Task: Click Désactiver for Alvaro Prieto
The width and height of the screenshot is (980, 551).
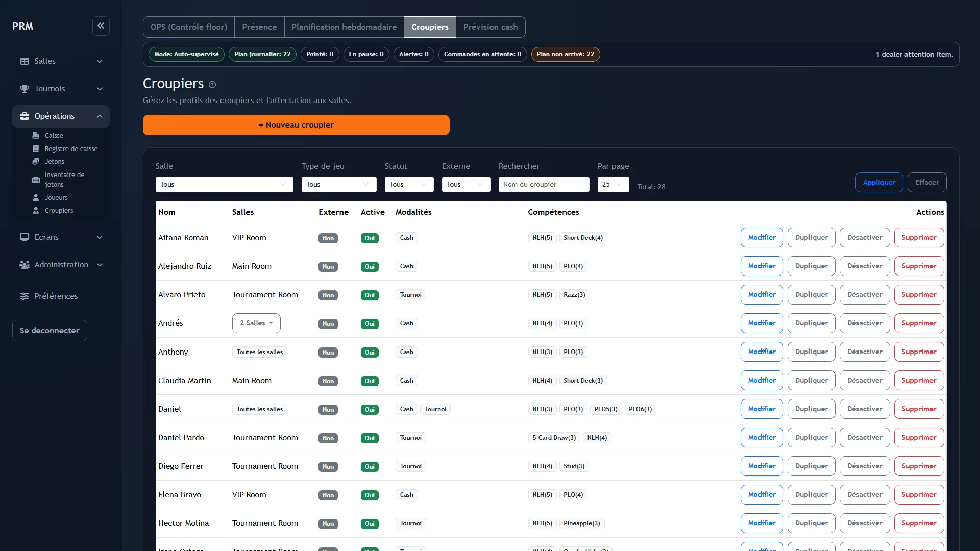Action: click(865, 294)
